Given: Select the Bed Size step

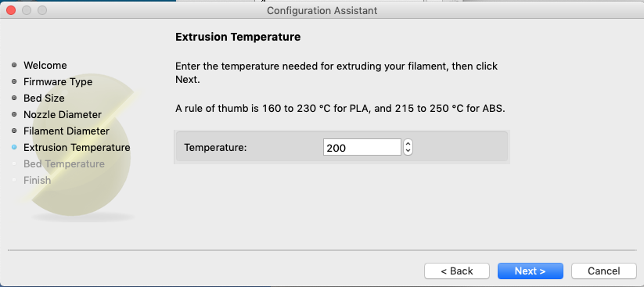Looking at the screenshot, I should pos(44,98).
